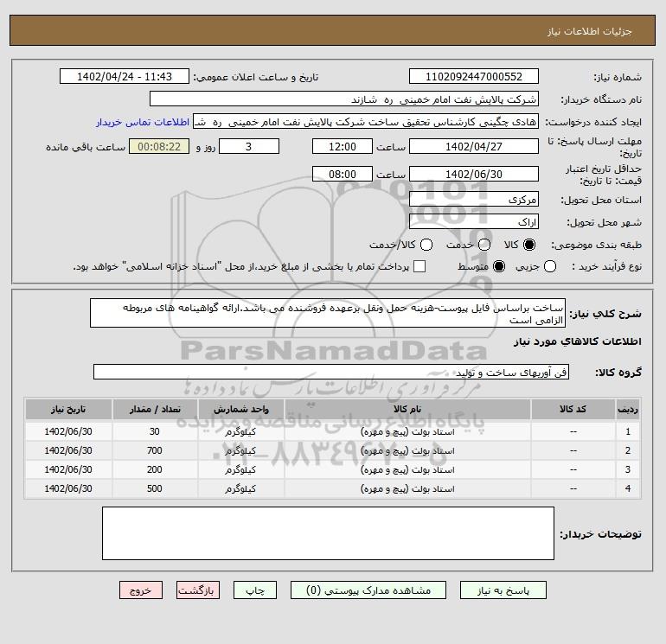The height and width of the screenshot is (644, 666).
Task: Click the بازگشت back button
Action: pos(198,590)
